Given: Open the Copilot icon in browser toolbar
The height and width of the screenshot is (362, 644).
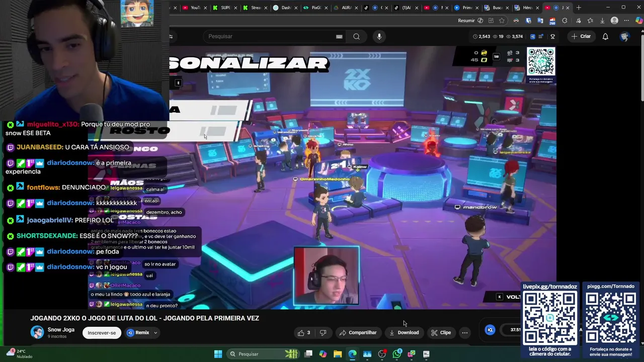Looking at the screenshot, I should 638,21.
